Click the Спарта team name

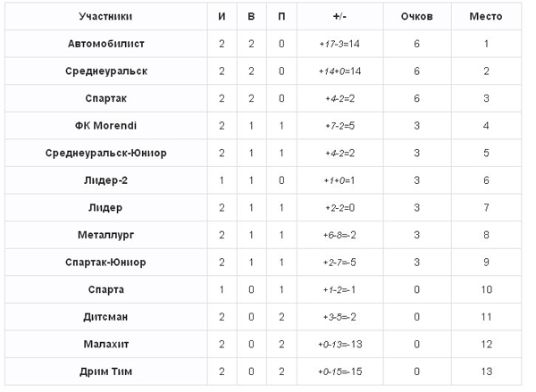tap(106, 290)
